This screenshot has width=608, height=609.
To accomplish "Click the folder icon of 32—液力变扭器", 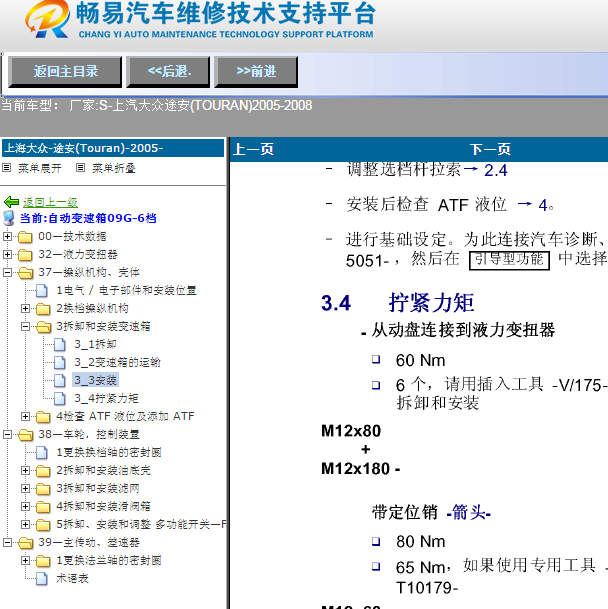I will point(25,255).
